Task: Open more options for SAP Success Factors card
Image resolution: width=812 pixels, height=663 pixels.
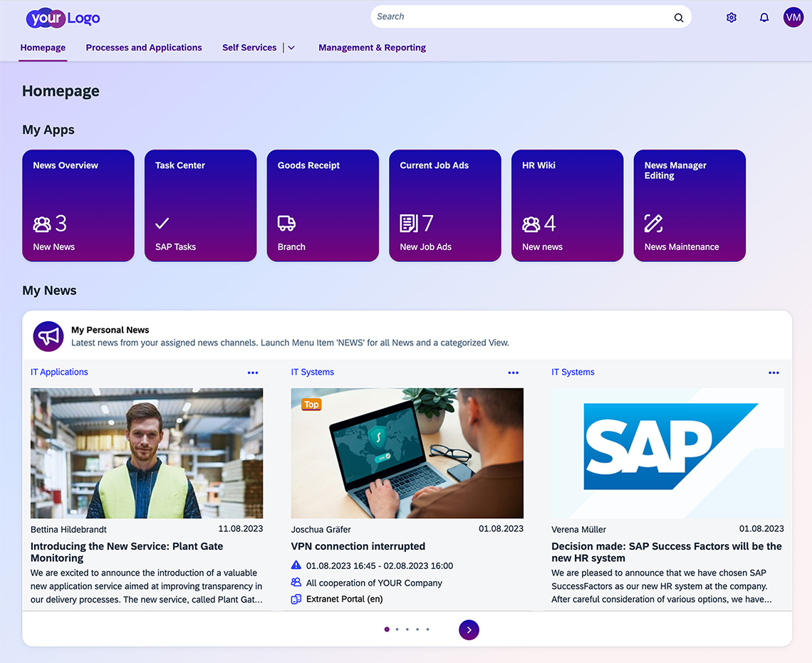Action: click(774, 372)
